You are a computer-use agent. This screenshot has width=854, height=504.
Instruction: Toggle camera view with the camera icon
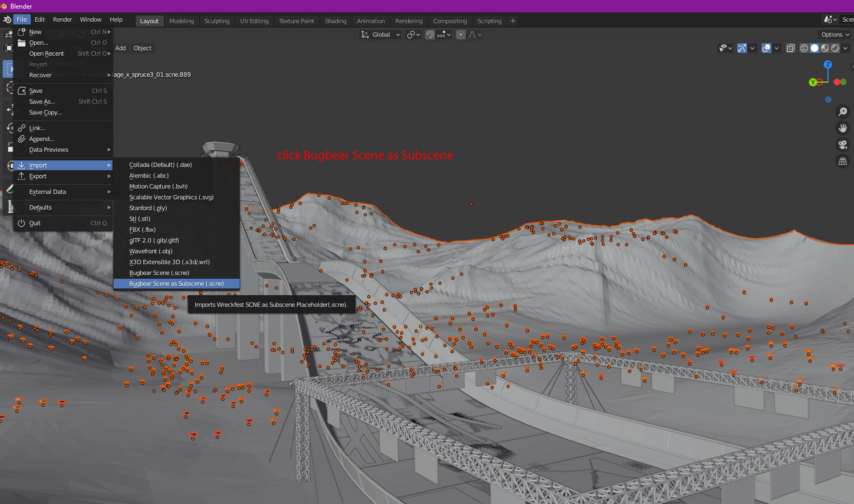(x=843, y=144)
